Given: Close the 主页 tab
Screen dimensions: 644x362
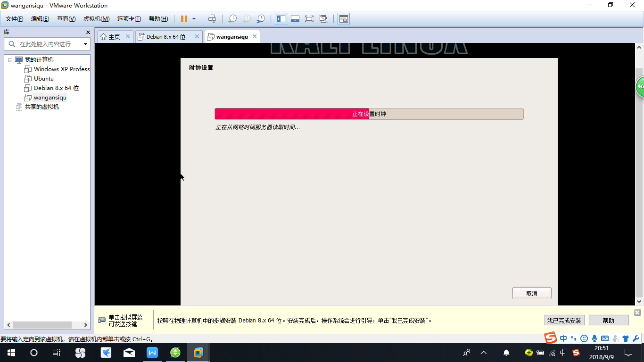Looking at the screenshot, I should pos(128,36).
